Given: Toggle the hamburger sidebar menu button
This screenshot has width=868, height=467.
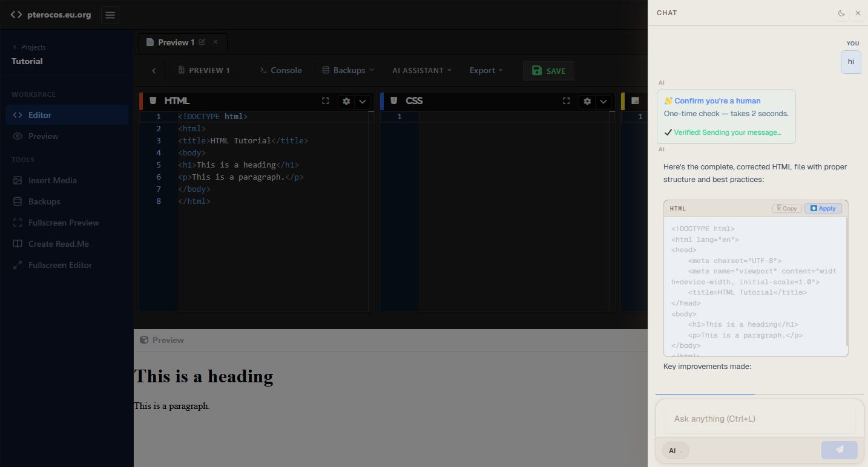Looking at the screenshot, I should point(110,15).
